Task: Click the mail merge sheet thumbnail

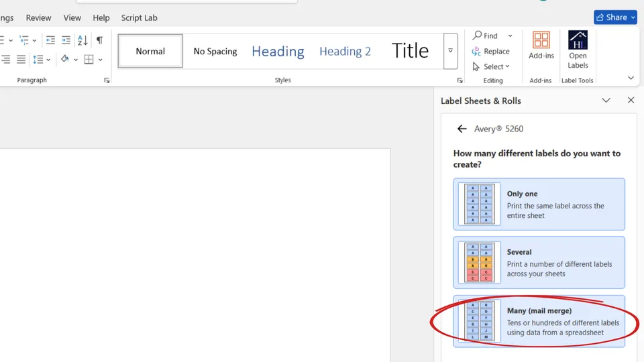Action: tap(479, 321)
